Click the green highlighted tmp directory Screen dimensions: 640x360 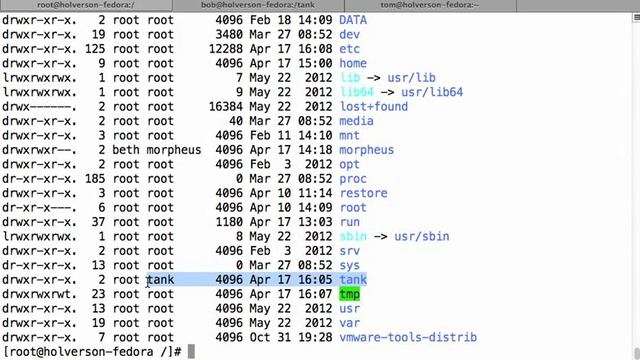tap(349, 294)
